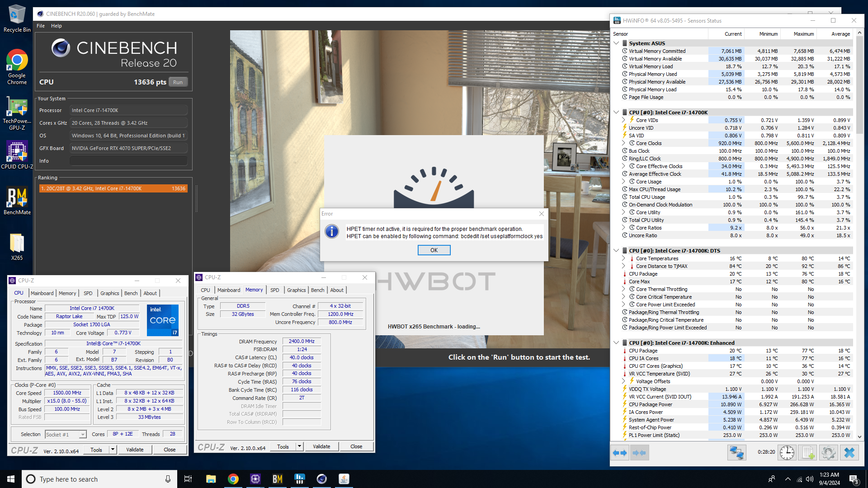
Task: Open BenchMate desktop shortcut
Action: point(17,201)
